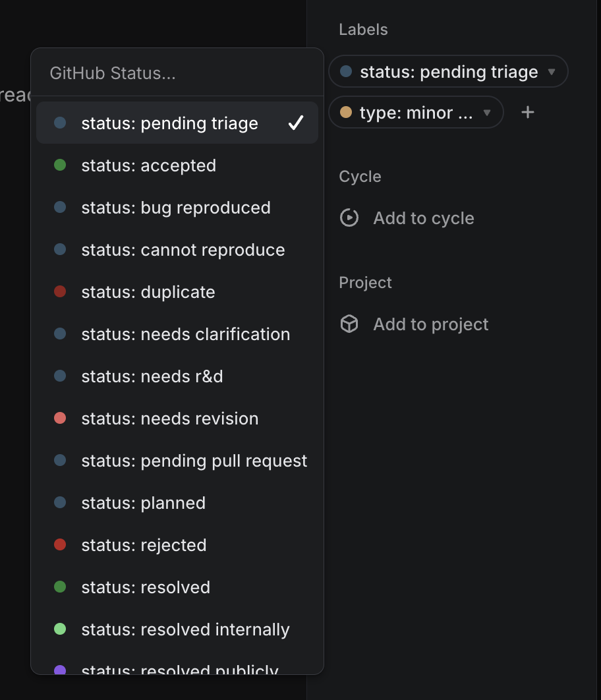Click the light green dot by resolved internally
This screenshot has height=700, width=601.
60,629
